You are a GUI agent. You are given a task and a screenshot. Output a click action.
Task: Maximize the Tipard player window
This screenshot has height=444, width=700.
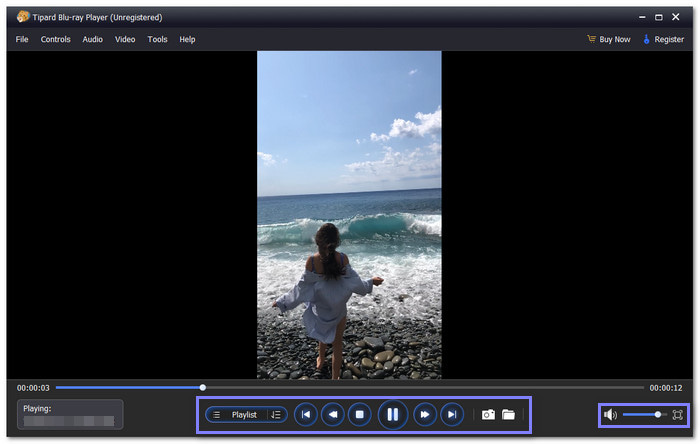(x=658, y=17)
